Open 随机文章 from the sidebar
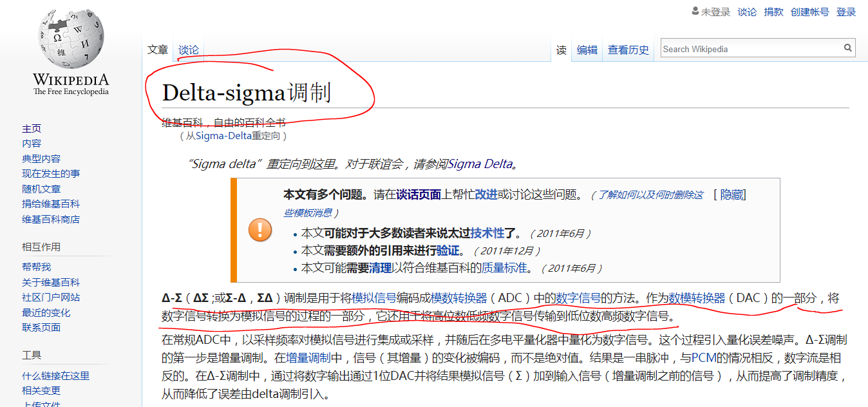This screenshot has width=868, height=407. (x=41, y=189)
